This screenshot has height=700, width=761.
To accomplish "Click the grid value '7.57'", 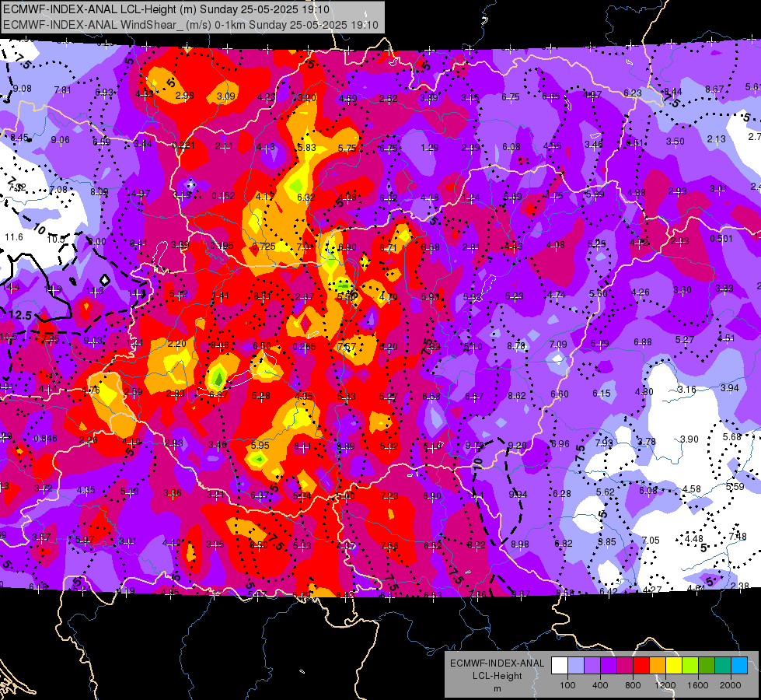I will [x=347, y=347].
